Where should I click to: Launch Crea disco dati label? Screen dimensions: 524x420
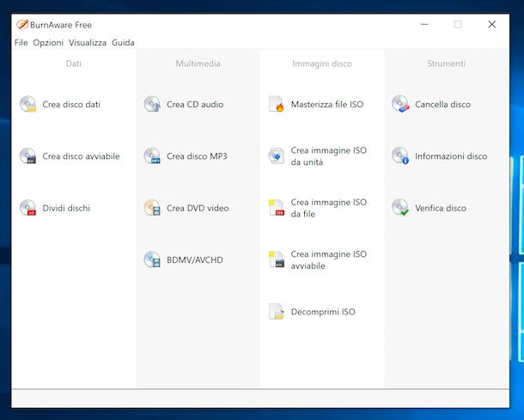coord(71,104)
